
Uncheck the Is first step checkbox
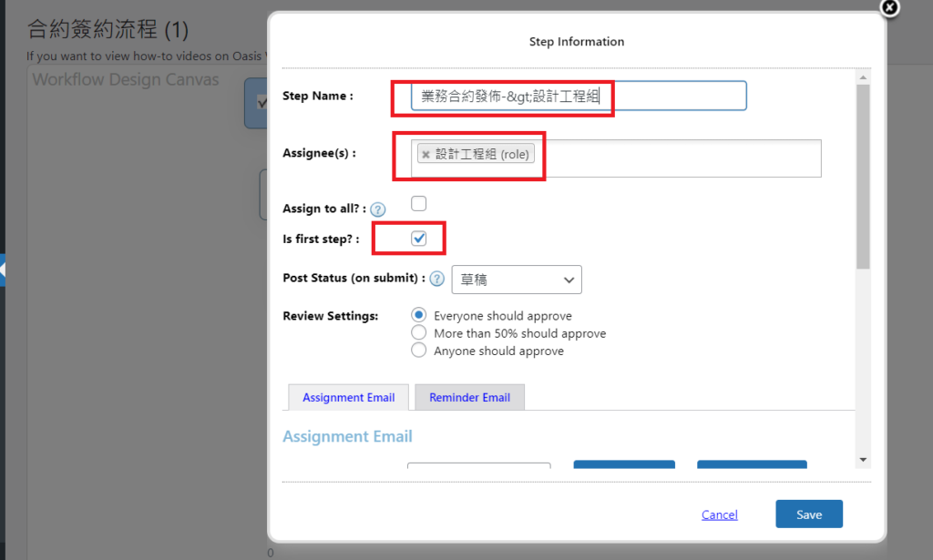(419, 239)
